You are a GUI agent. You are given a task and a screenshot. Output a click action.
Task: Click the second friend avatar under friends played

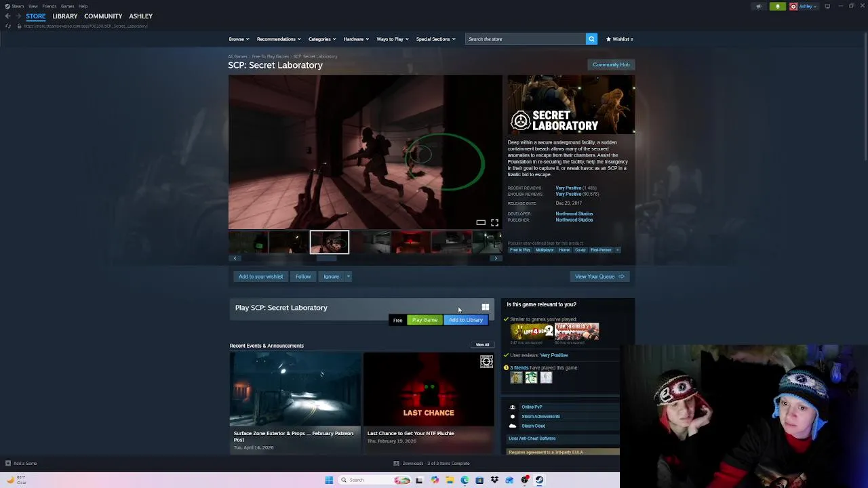click(532, 378)
